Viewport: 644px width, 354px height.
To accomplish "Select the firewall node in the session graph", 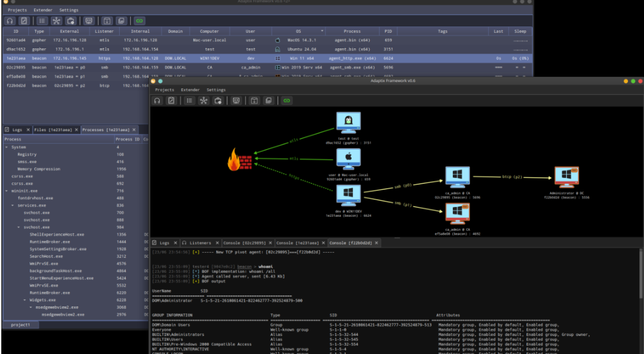I will coord(239,160).
